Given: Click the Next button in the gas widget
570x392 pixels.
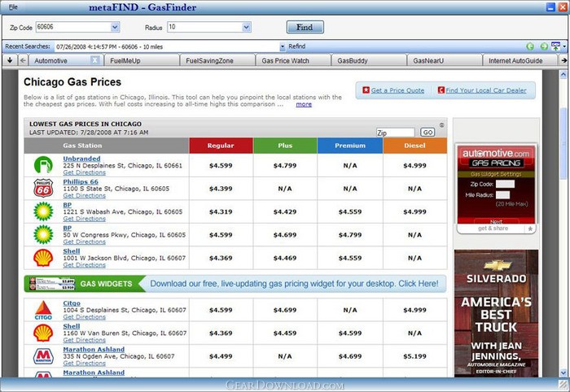Looking at the screenshot, I should tap(496, 221).
